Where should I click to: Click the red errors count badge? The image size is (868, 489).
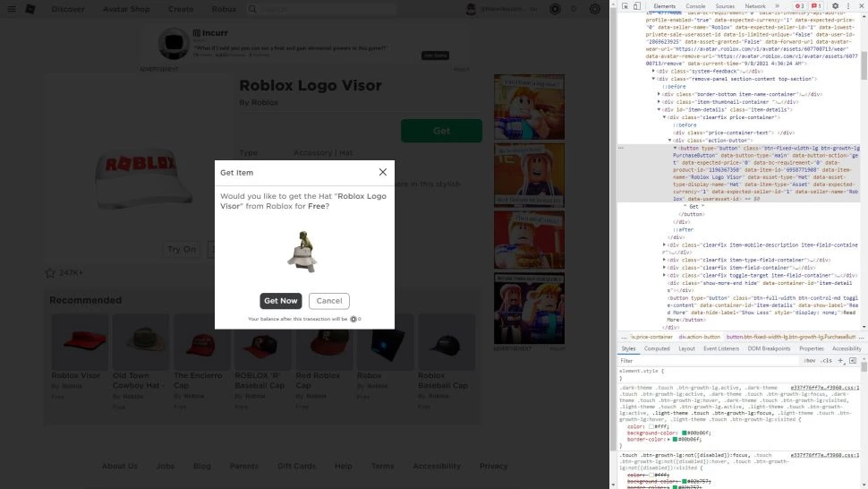pos(799,6)
